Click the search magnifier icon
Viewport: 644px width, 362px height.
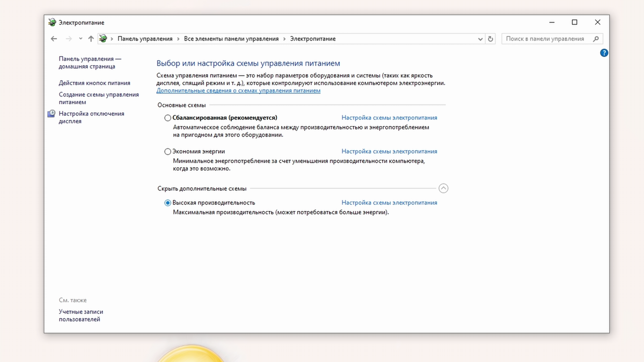click(596, 39)
